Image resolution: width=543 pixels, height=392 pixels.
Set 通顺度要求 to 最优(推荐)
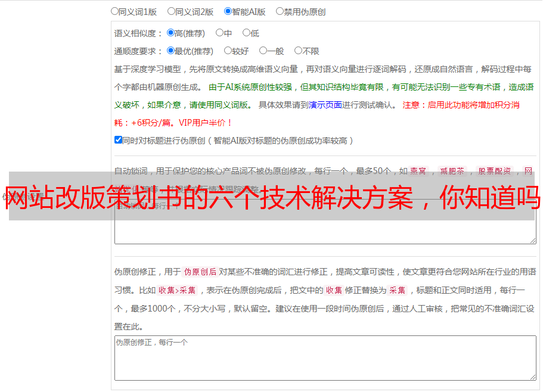click(x=170, y=51)
